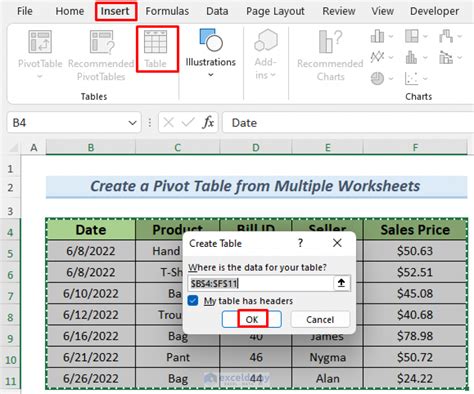Click the formula bar showing Date
474x394 pixels.
[348, 123]
